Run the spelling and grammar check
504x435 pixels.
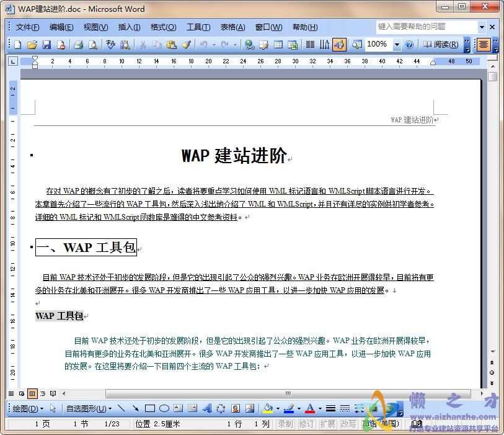tap(109, 44)
